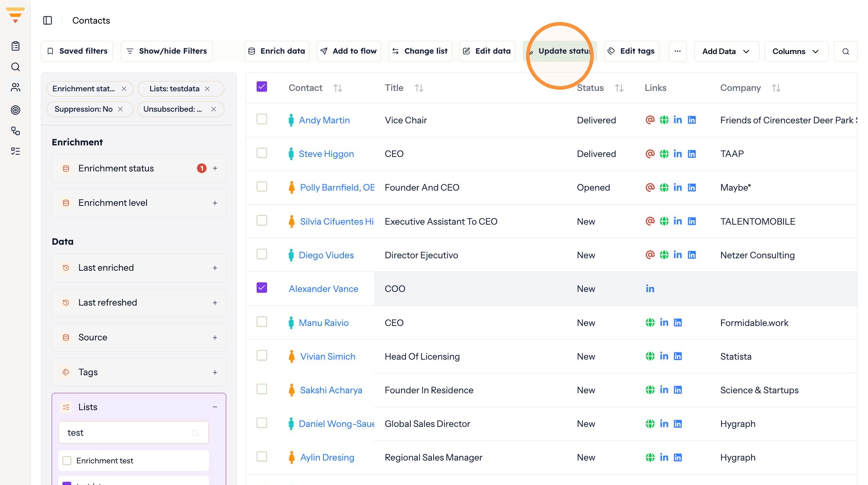Expand the Enrichment level filter
868x485 pixels.
215,203
